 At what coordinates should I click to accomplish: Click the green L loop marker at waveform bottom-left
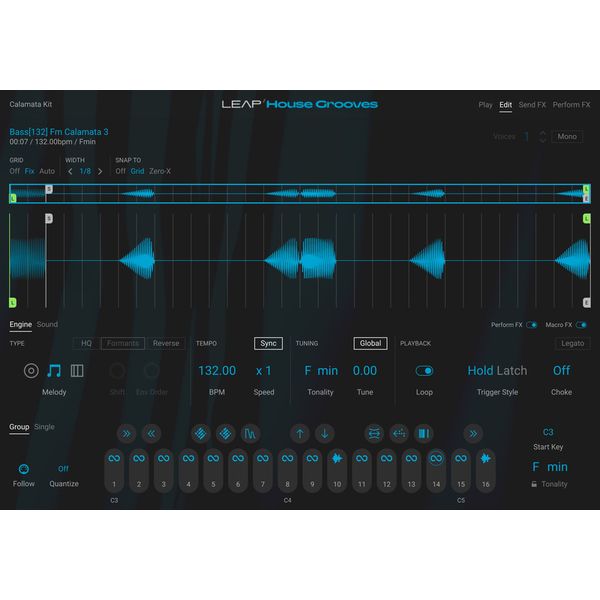13,303
